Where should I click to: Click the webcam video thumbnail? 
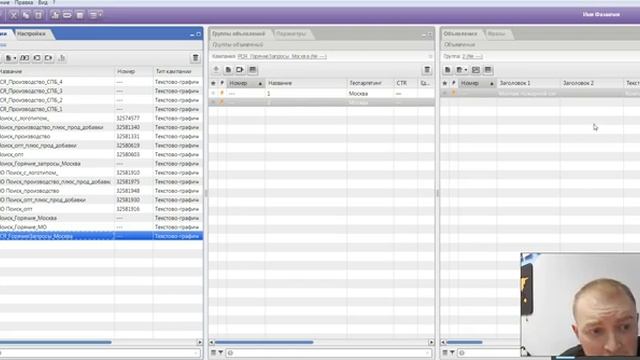pos(580,304)
